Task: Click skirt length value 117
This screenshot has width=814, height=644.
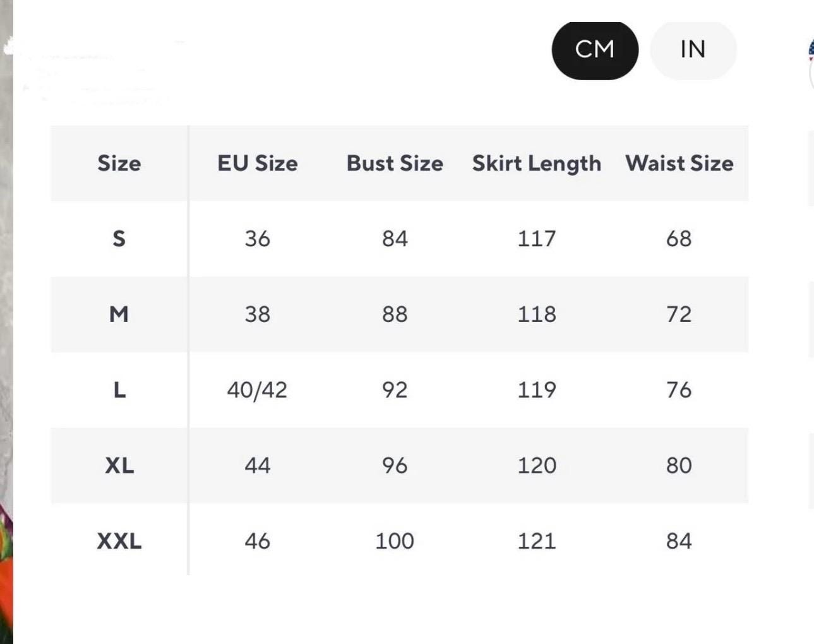Action: (537, 239)
